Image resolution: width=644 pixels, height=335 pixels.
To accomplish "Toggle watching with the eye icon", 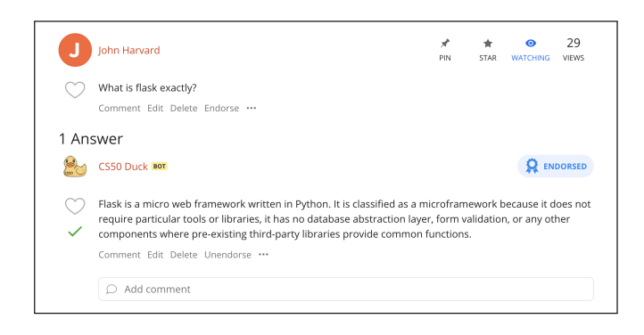I will 531,43.
